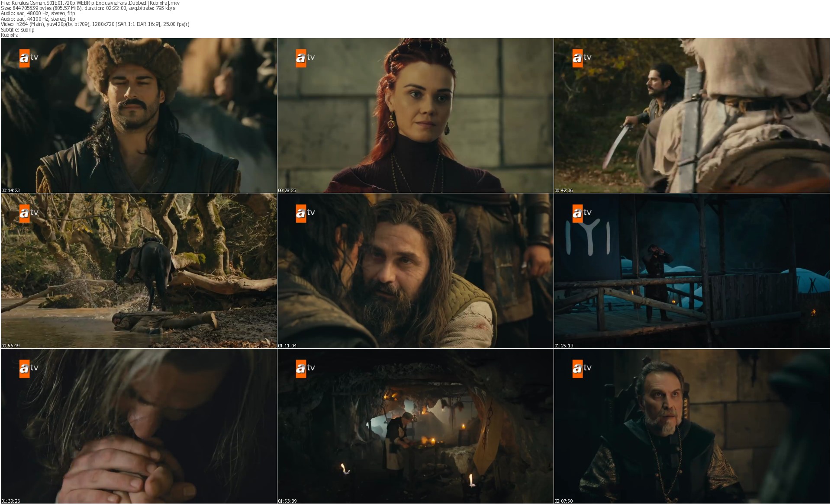The image size is (831, 504).
Task: Click the File name line ending in .mkv
Action: pos(90,3)
